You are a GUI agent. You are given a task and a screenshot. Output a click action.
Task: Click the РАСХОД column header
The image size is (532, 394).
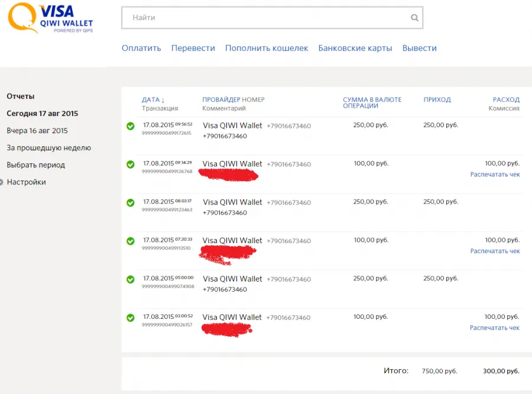506,99
